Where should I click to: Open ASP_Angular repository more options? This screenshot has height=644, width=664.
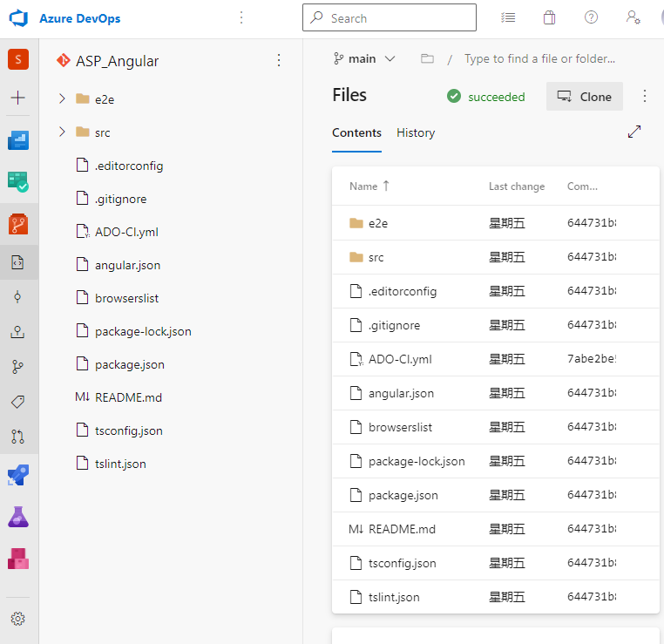tap(279, 60)
